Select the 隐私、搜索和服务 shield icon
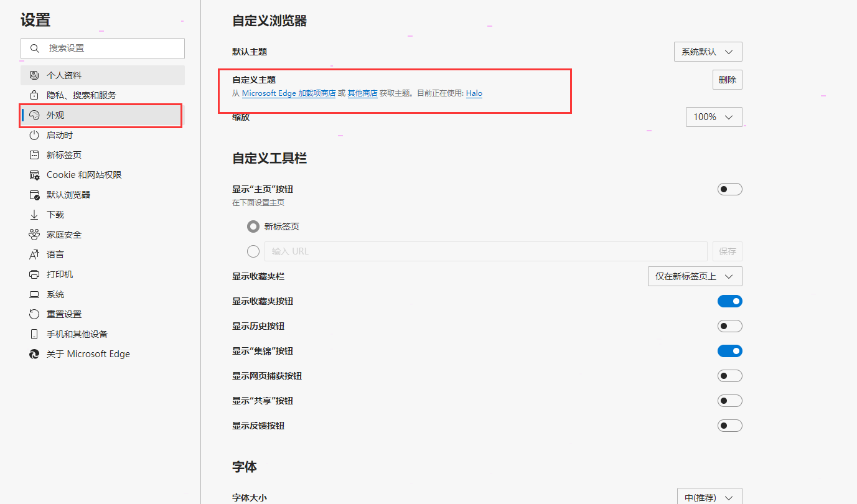 pyautogui.click(x=34, y=95)
